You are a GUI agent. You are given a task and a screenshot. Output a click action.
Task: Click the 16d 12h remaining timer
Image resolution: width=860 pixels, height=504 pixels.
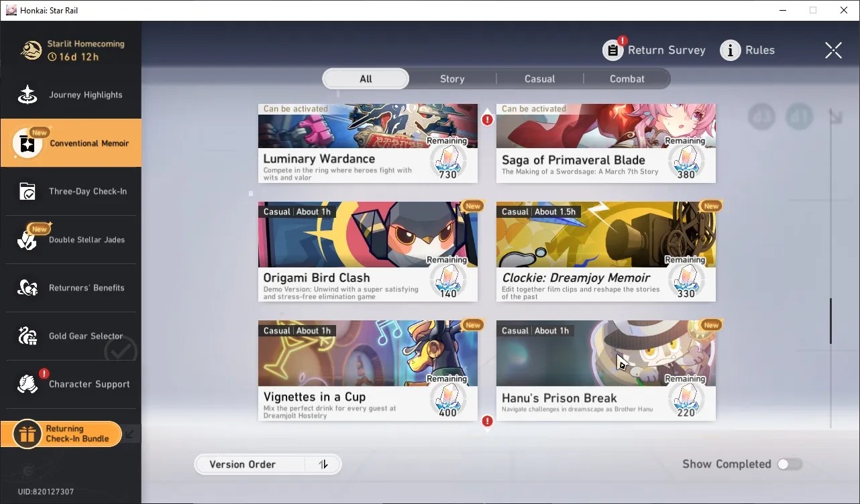73,57
